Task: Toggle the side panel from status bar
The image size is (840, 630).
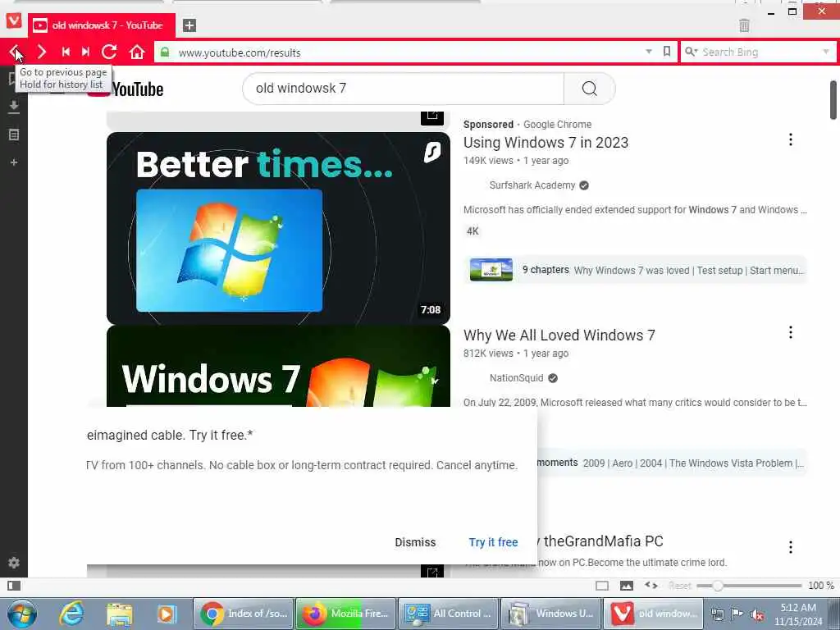Action: [14, 586]
